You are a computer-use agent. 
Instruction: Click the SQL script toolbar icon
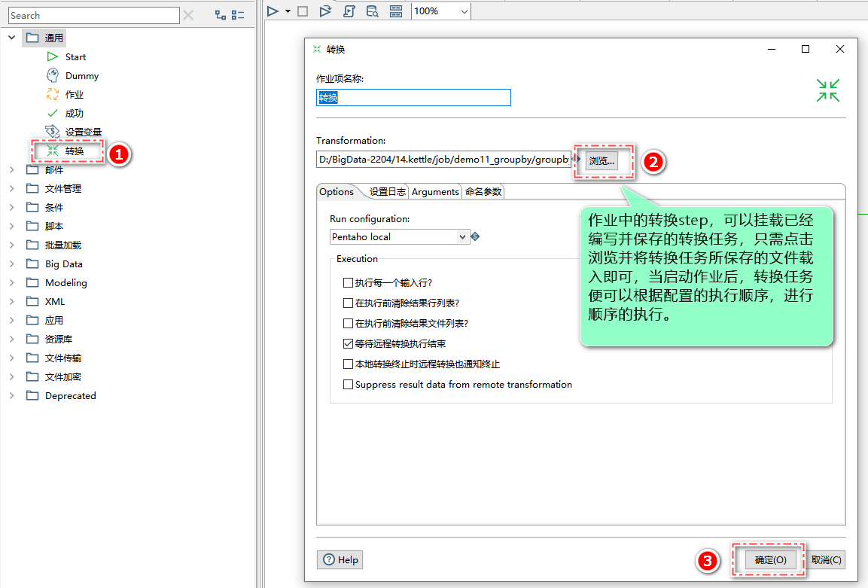pos(349,11)
